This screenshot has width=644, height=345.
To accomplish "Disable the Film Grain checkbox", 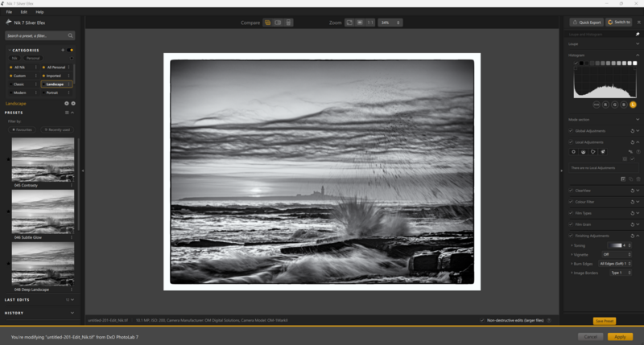I will point(571,224).
